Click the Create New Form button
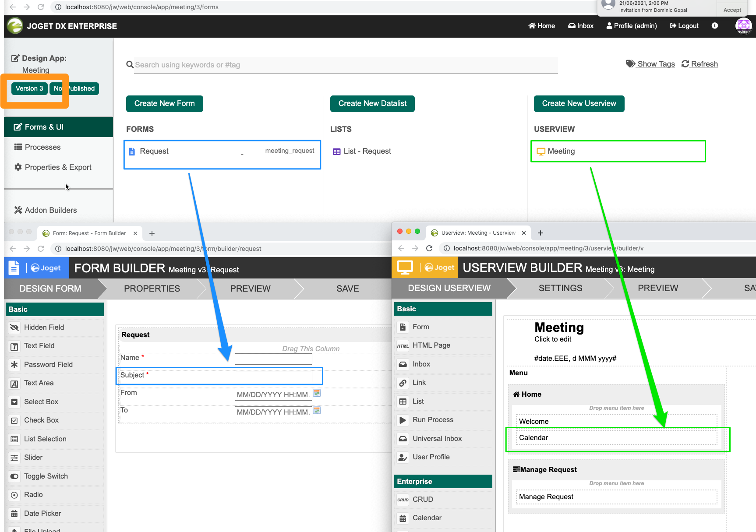This screenshot has width=756, height=532. [x=164, y=104]
